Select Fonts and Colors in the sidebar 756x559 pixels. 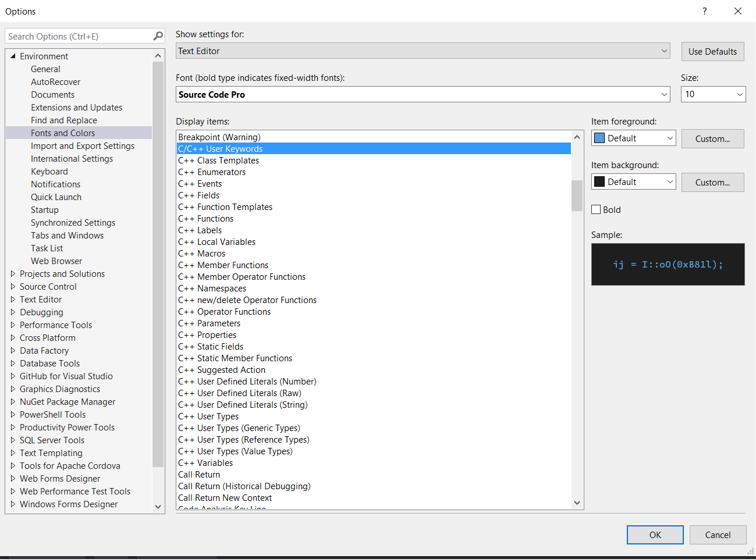pos(62,133)
